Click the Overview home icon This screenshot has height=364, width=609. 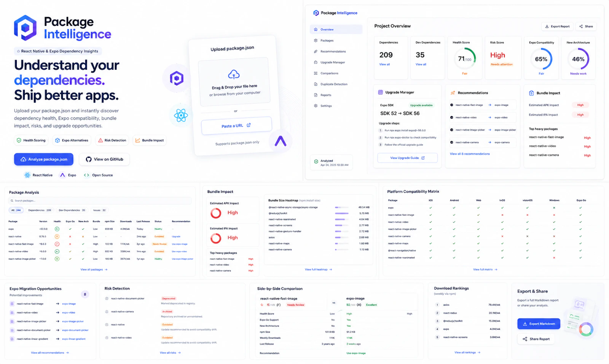[316, 29]
